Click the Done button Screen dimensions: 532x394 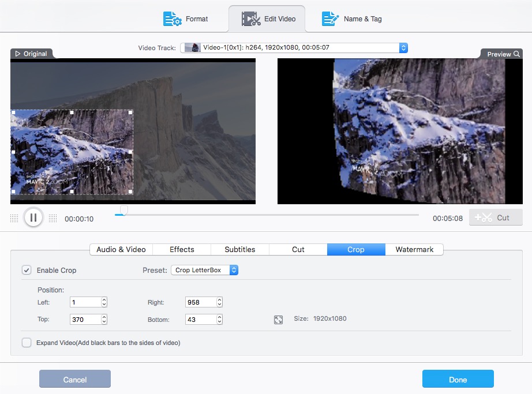point(458,379)
